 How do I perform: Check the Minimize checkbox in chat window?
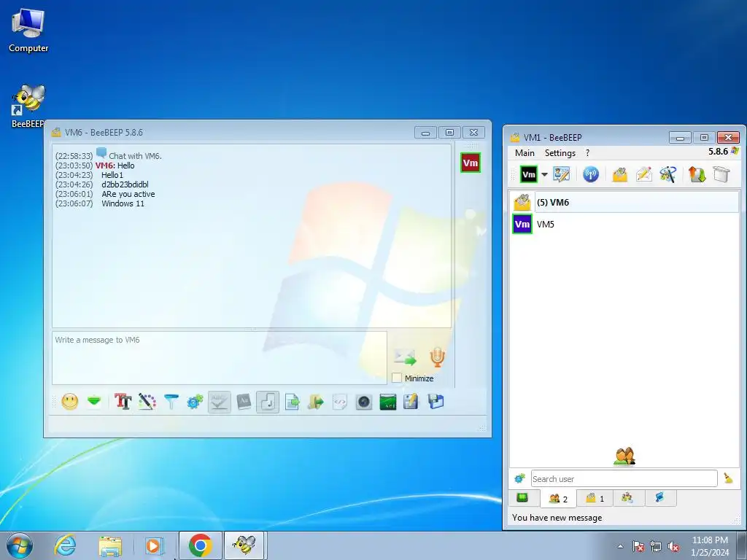pyautogui.click(x=397, y=378)
